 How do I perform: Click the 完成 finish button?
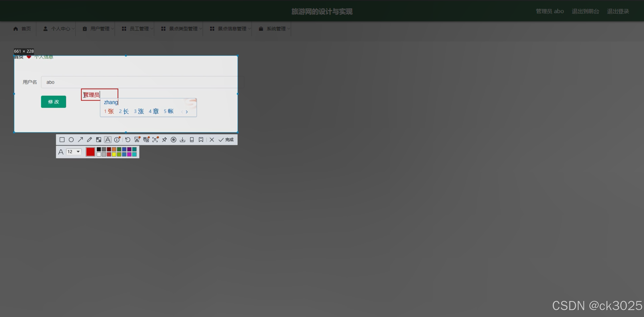click(x=226, y=140)
